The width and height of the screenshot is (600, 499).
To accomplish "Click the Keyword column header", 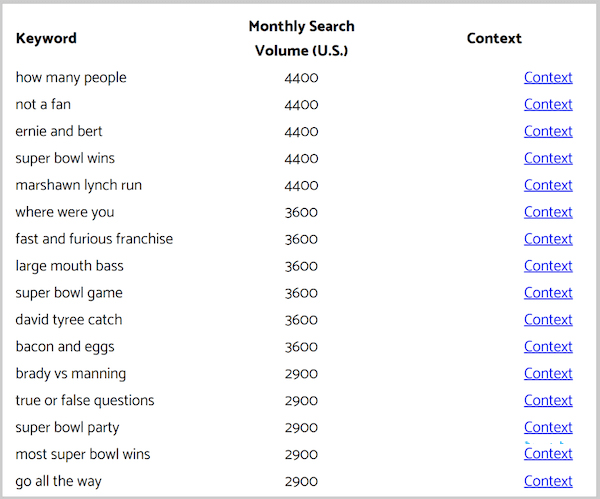I will [46, 38].
